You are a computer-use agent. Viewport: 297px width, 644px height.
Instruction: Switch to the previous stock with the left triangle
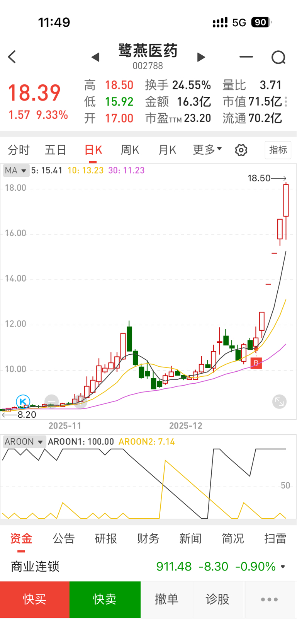(95, 57)
